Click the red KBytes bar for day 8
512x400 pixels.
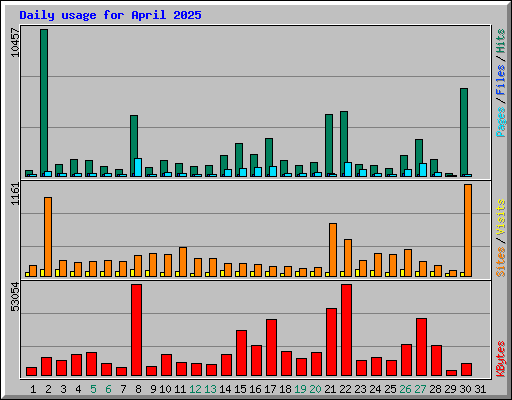(136, 330)
